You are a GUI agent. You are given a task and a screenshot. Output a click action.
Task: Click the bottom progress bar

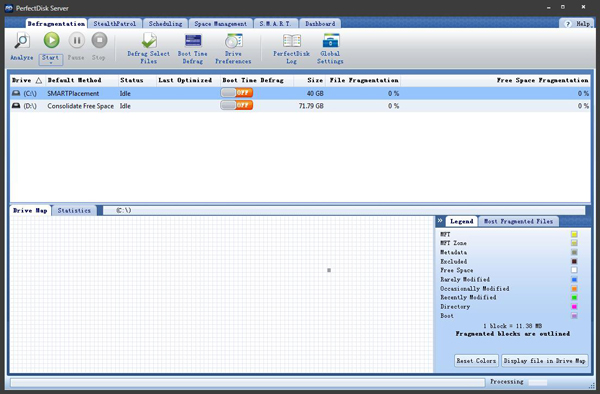tap(248, 382)
